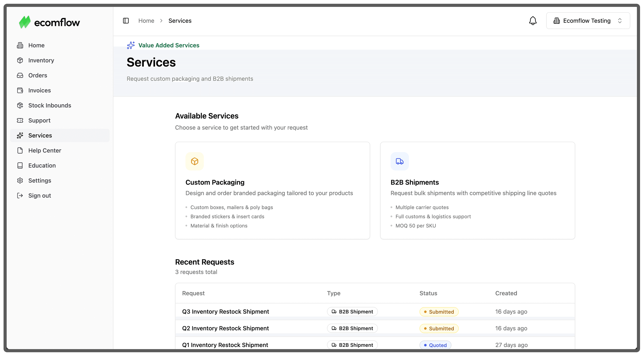The image size is (644, 356).
Task: Click the Support ticket icon
Action: tap(20, 120)
